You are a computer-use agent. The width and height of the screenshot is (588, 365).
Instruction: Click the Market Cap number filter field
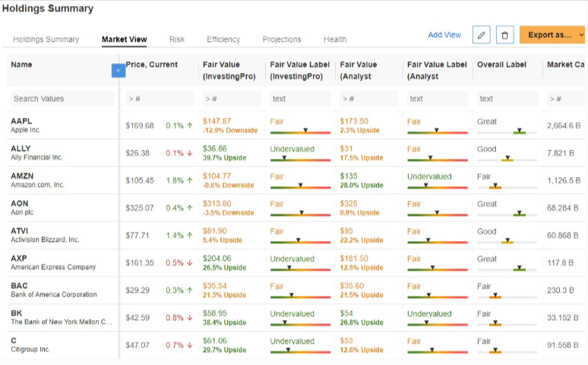click(x=566, y=98)
